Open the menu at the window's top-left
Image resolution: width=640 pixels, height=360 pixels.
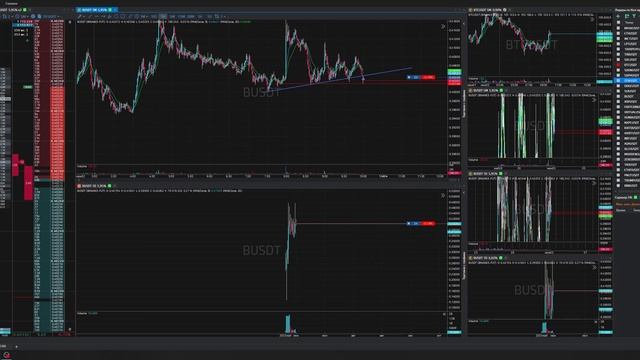click(11, 3)
